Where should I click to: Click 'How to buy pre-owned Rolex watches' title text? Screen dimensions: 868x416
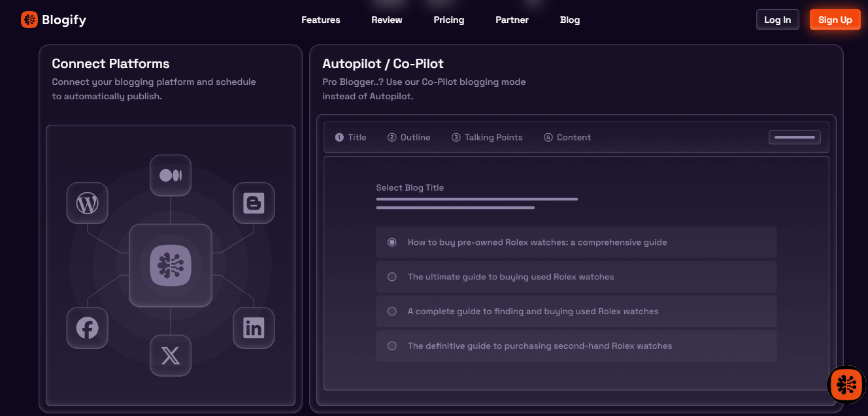click(537, 242)
